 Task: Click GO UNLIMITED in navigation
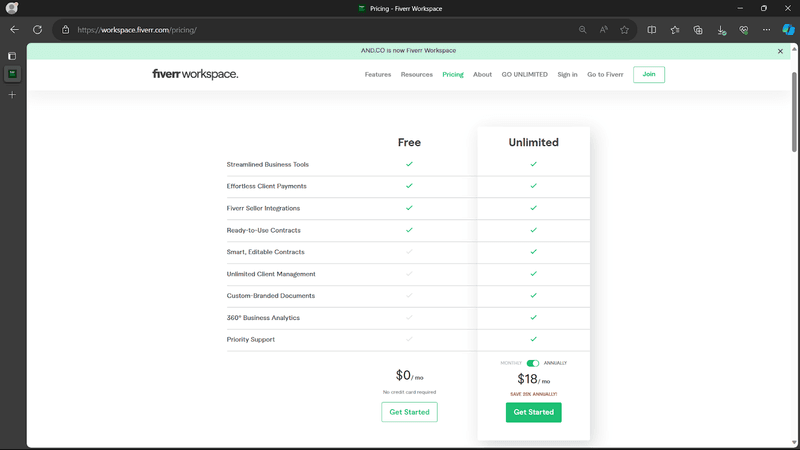(x=524, y=74)
